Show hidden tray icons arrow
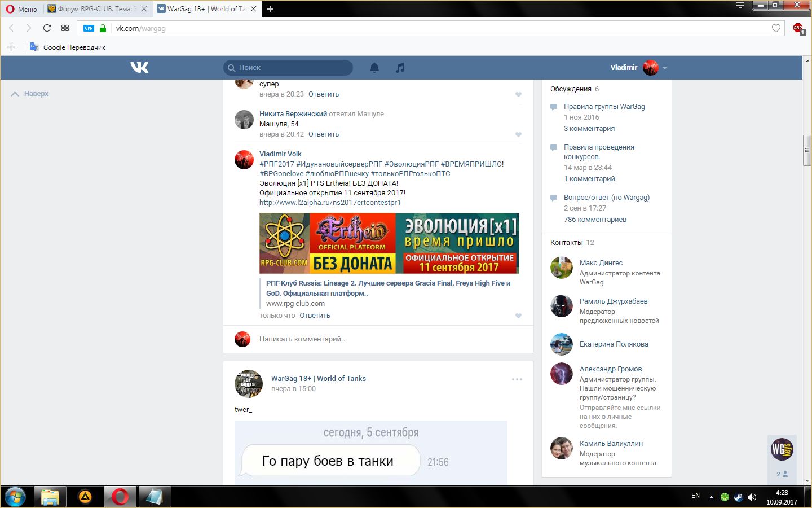The width and height of the screenshot is (812, 508). pos(711,497)
